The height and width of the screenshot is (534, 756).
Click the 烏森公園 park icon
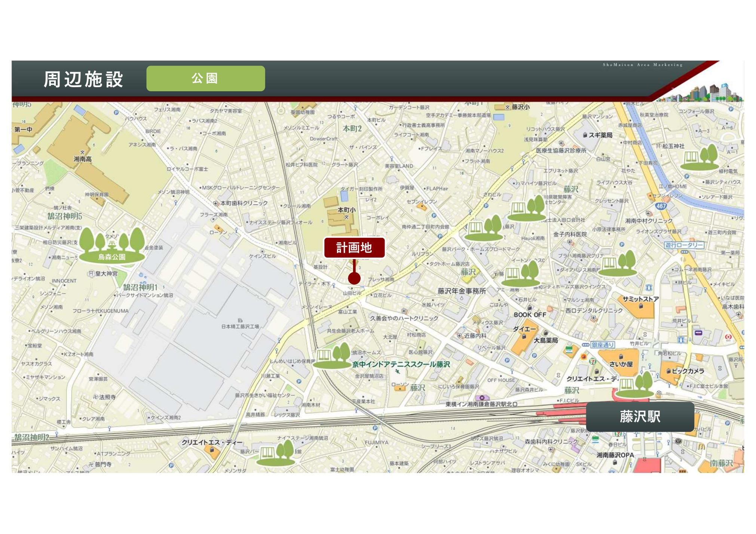coord(112,245)
